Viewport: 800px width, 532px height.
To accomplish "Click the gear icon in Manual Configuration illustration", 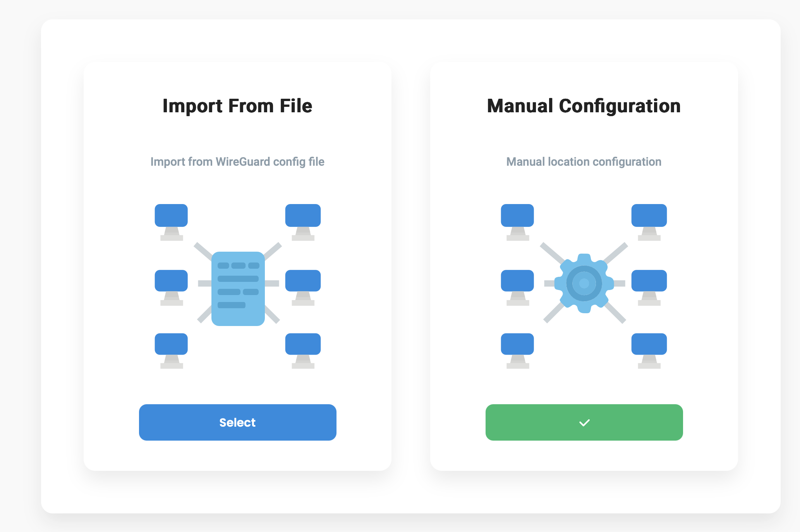I will [584, 283].
